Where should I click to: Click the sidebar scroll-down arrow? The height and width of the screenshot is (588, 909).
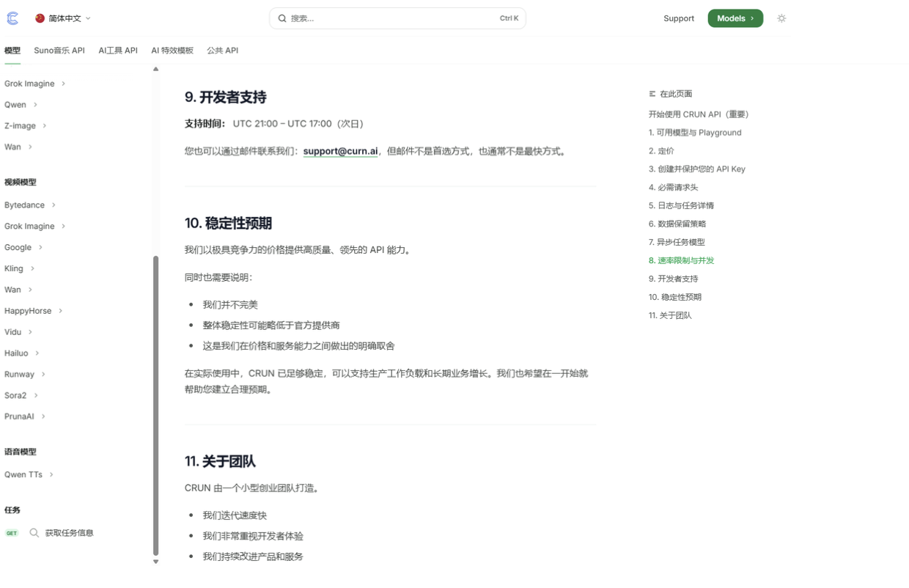155,562
